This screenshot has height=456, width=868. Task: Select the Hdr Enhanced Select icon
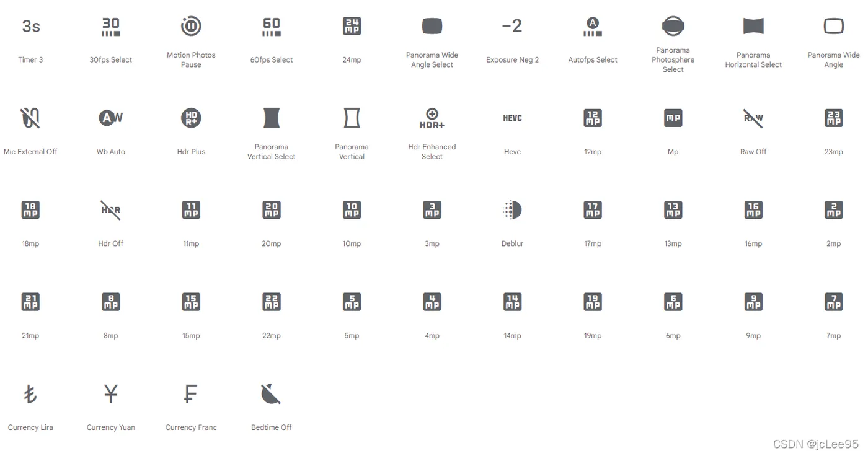(432, 118)
